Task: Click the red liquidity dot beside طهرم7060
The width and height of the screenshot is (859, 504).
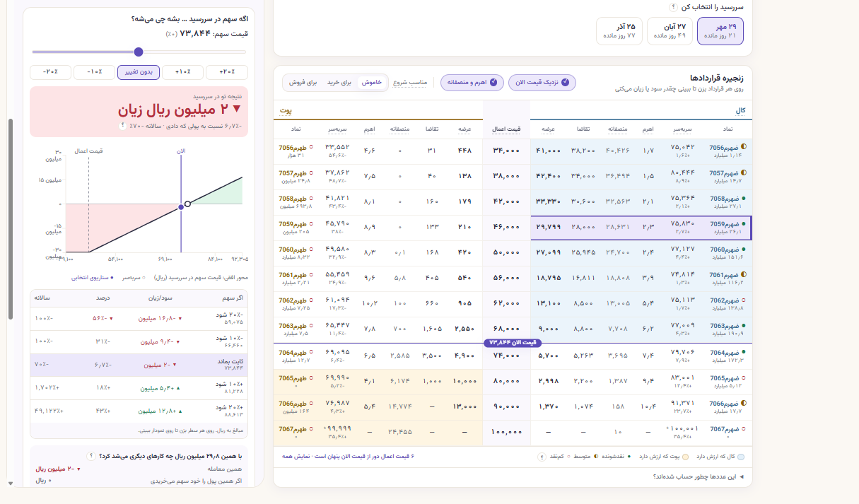Action: [311, 250]
